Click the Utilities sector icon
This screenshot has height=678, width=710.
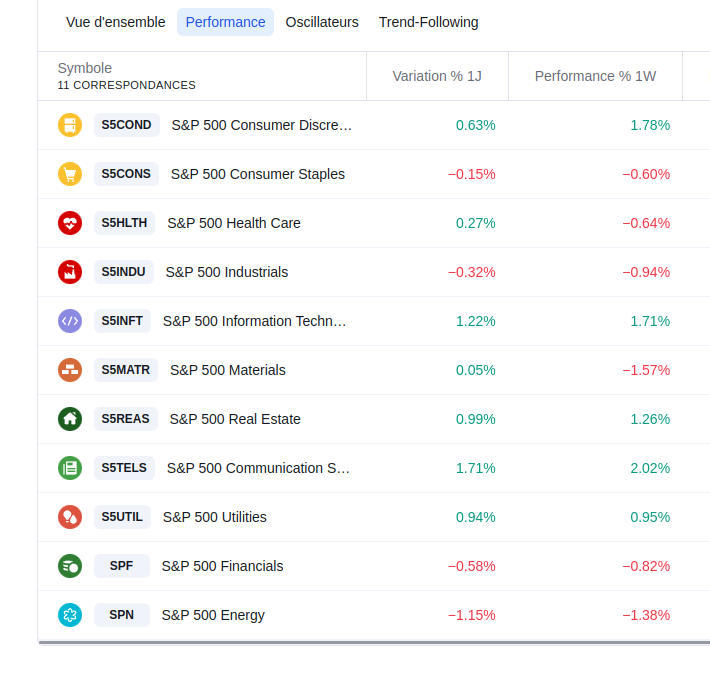pos(69,517)
